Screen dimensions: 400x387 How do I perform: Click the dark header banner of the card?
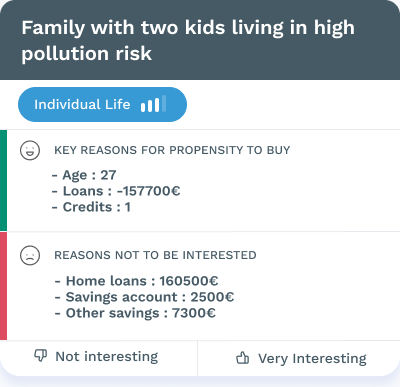[200, 40]
